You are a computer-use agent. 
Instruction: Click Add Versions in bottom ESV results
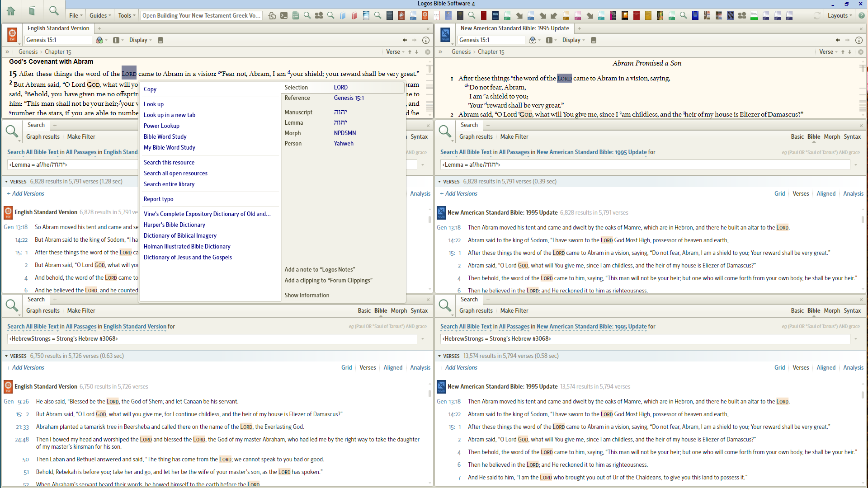26,368
